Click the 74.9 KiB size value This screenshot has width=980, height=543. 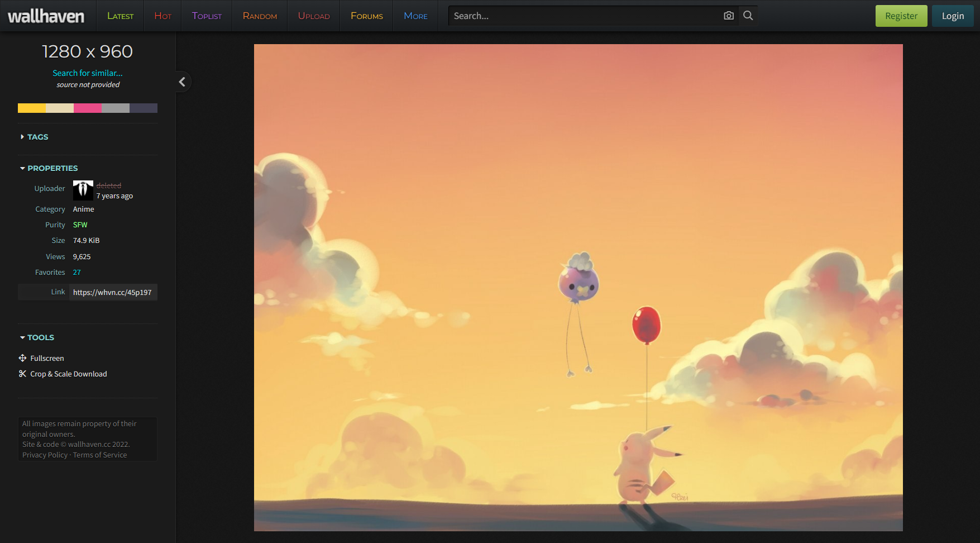(86, 240)
